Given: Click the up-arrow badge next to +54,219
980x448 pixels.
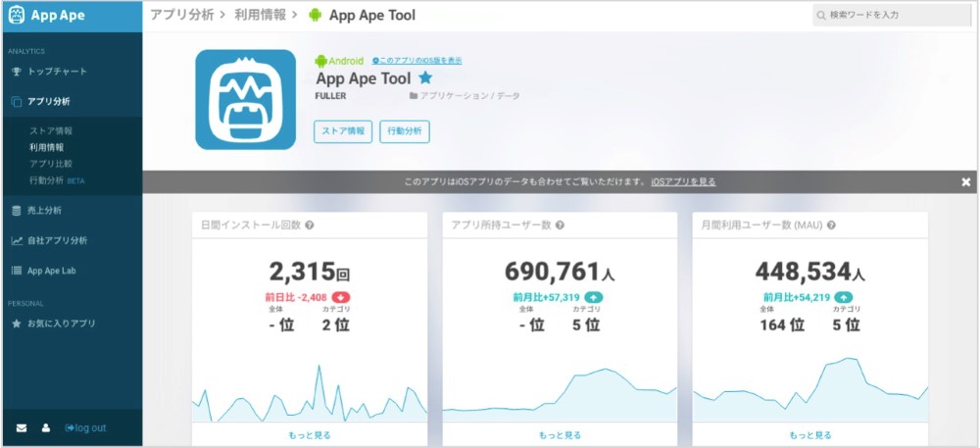Looking at the screenshot, I should (845, 297).
